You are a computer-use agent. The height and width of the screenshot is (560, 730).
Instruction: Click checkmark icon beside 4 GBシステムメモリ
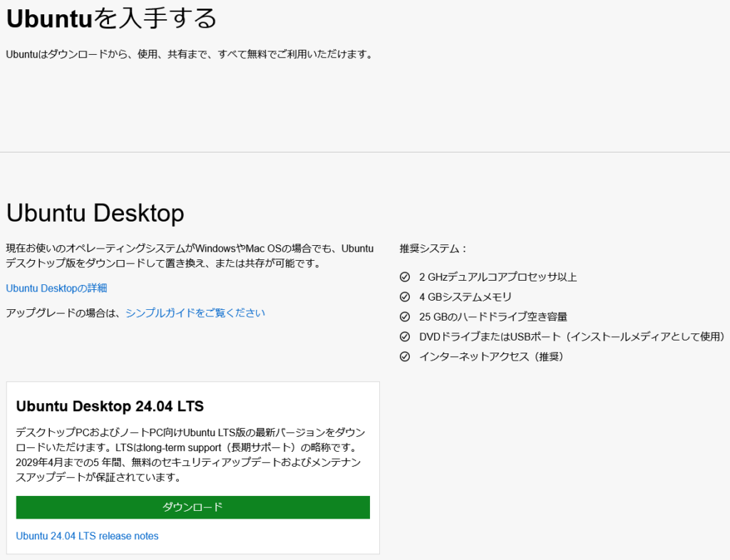tap(405, 297)
